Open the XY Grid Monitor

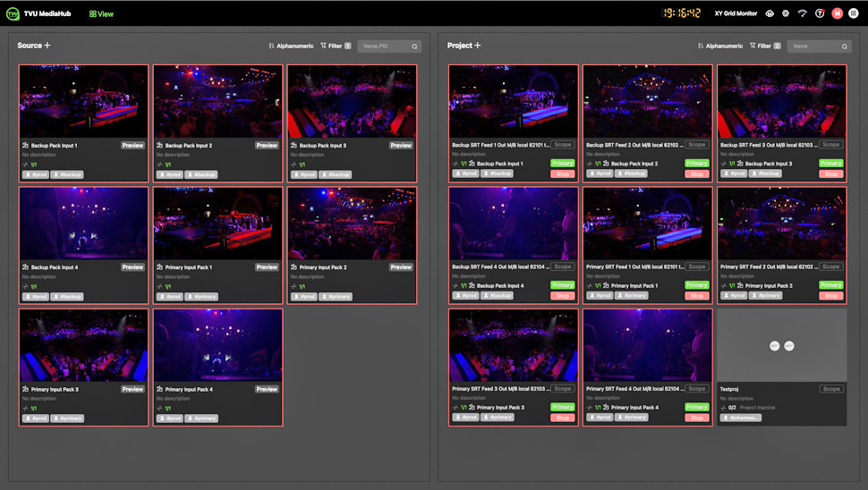pos(736,13)
